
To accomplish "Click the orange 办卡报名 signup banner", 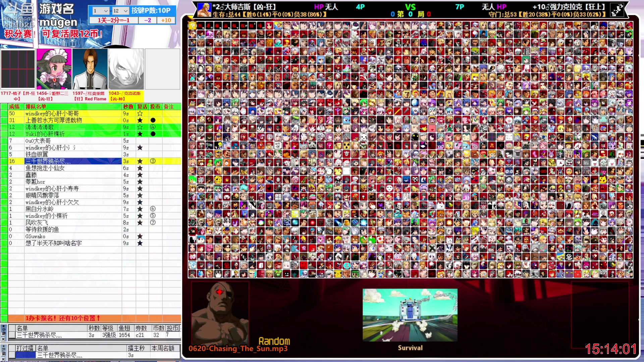I will coord(95,318).
